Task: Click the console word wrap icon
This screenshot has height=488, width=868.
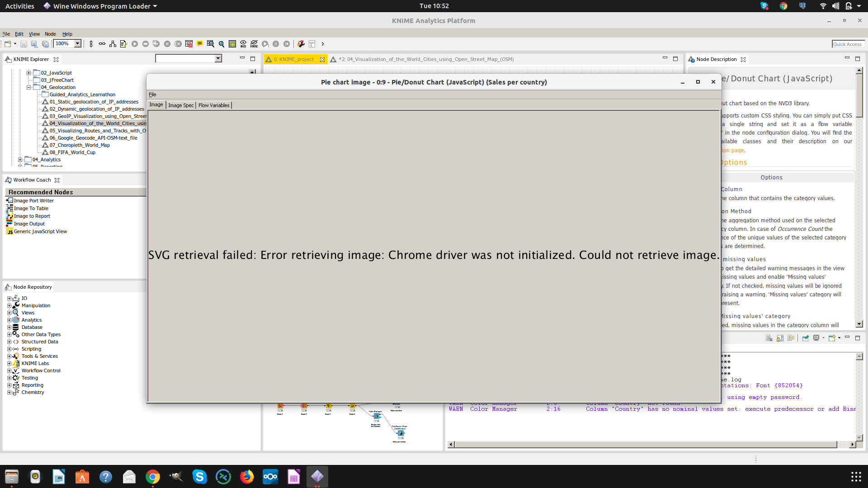Action: (x=791, y=338)
